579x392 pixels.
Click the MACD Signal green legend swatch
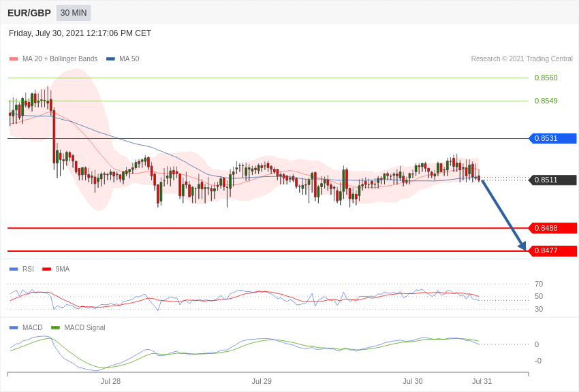pos(55,328)
